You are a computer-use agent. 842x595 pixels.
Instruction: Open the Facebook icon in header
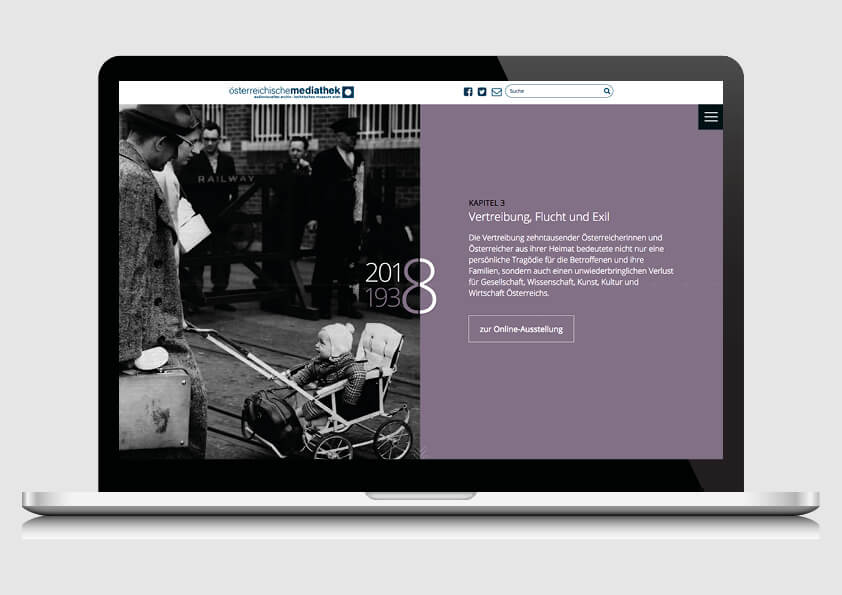tap(468, 92)
